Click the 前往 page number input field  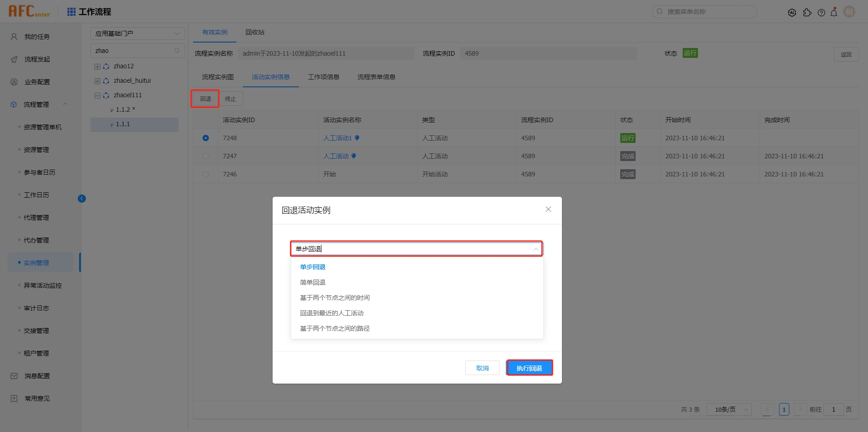coord(833,409)
